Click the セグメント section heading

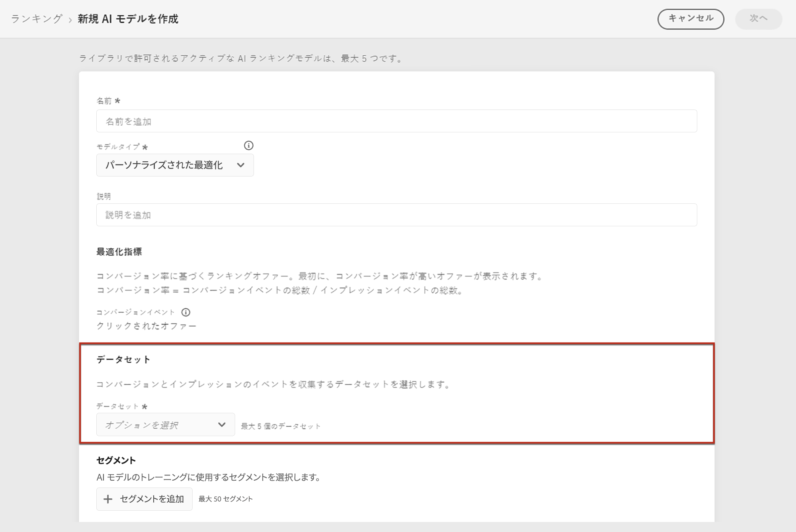[x=116, y=460]
